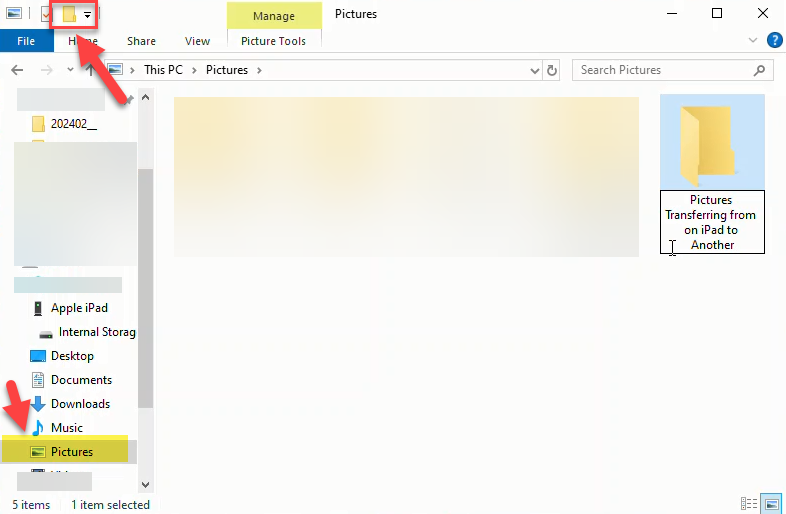The image size is (786, 514).
Task: Open Downloads in the navigation pane
Action: click(80, 404)
